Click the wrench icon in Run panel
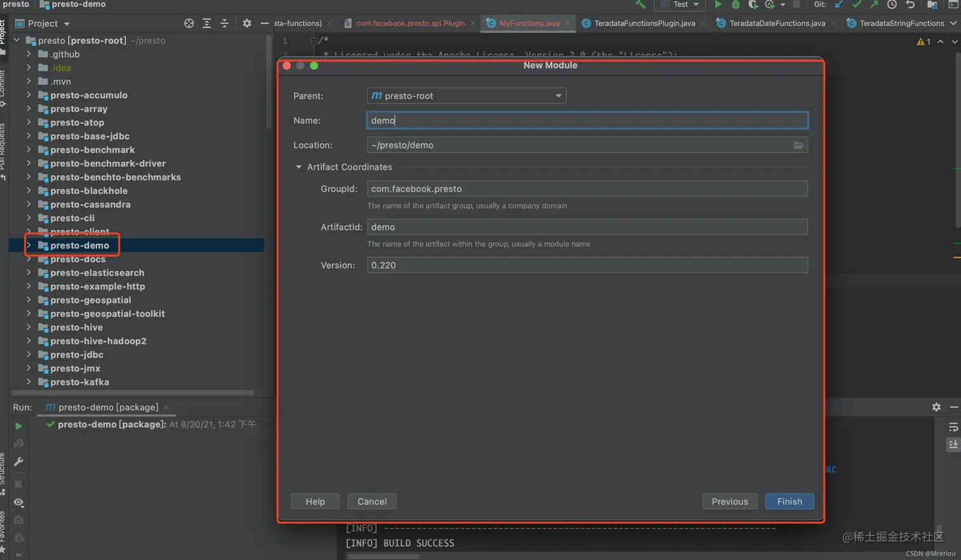Screen dimensions: 961x560 18,461
